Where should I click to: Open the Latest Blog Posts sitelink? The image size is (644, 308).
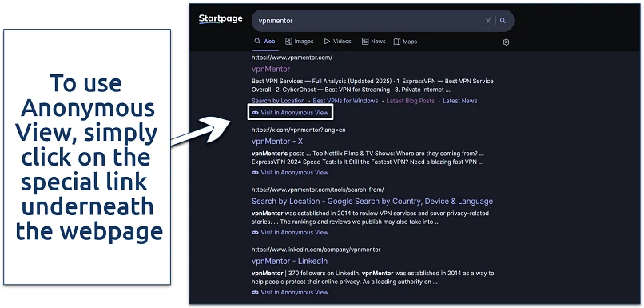click(411, 101)
